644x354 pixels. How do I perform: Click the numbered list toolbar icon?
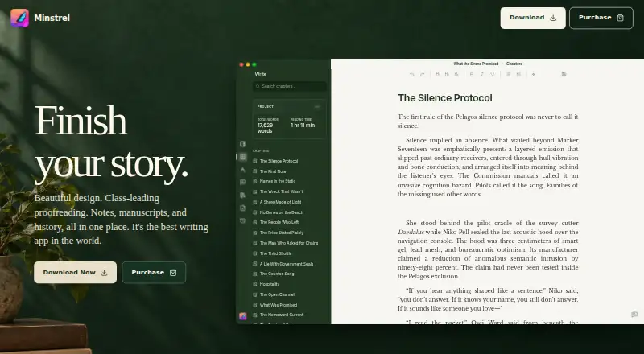point(518,74)
